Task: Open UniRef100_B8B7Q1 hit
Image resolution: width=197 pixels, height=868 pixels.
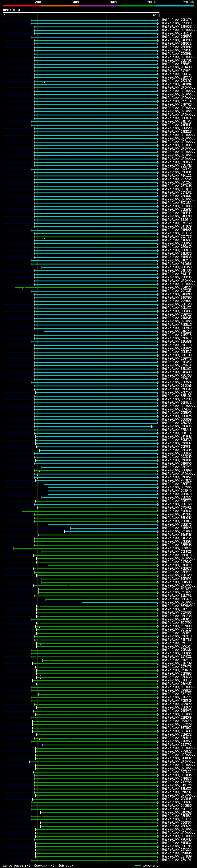Action: click(176, 61)
